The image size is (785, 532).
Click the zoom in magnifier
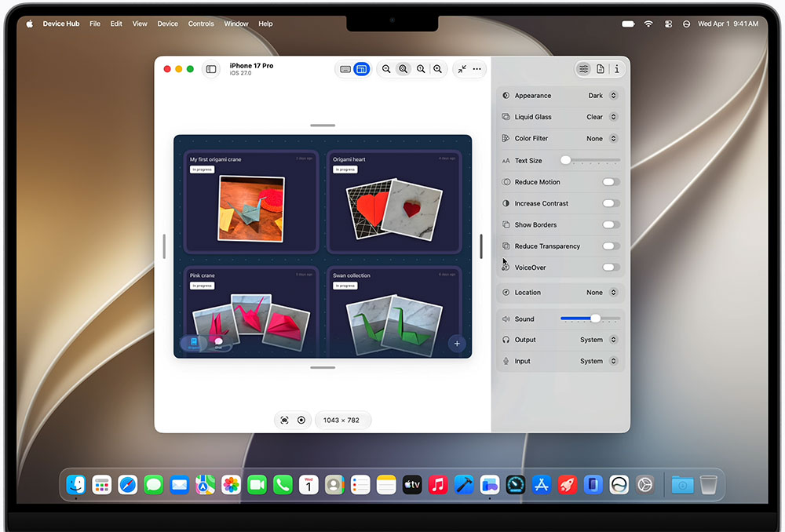point(437,69)
